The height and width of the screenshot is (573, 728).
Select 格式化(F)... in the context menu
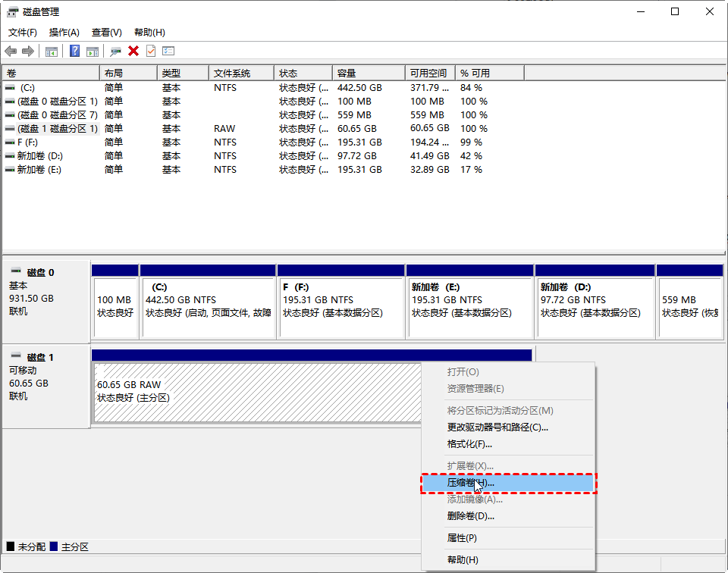point(469,444)
